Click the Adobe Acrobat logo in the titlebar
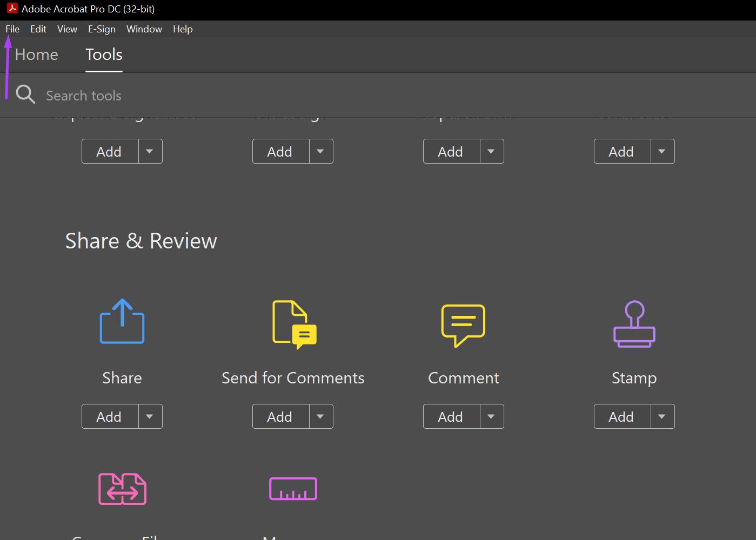Viewport: 756px width, 540px height. point(12,8)
